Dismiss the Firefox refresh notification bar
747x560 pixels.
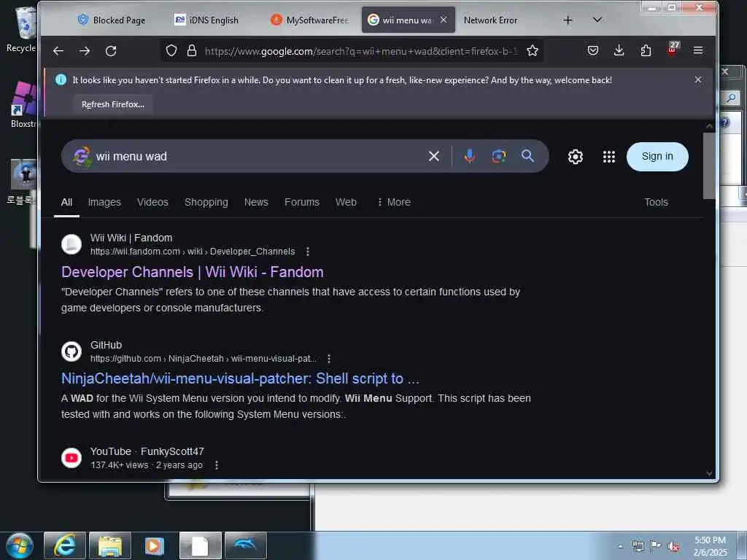click(698, 80)
